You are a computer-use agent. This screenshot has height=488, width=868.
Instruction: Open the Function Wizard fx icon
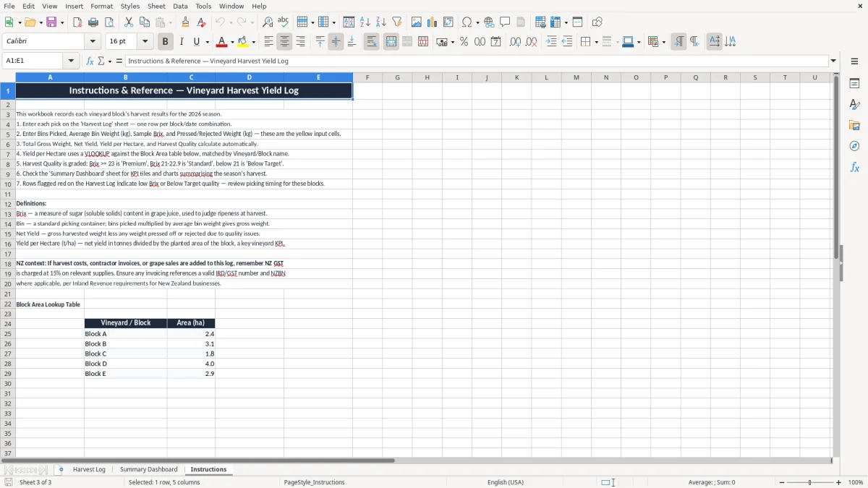coord(90,61)
